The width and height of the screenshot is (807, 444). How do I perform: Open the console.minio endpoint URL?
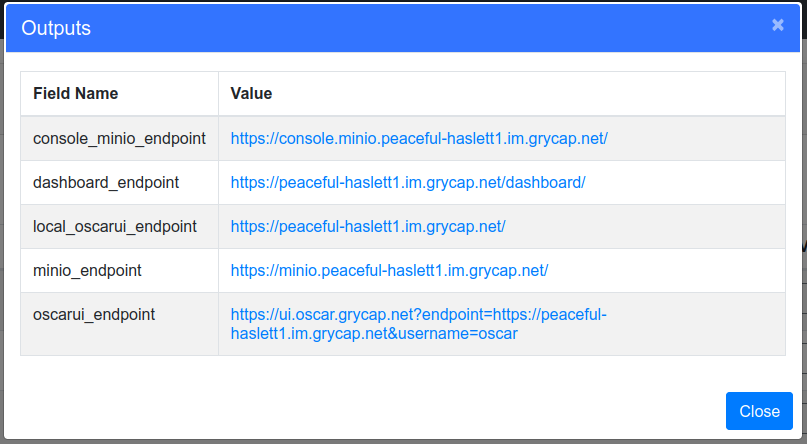(x=418, y=139)
